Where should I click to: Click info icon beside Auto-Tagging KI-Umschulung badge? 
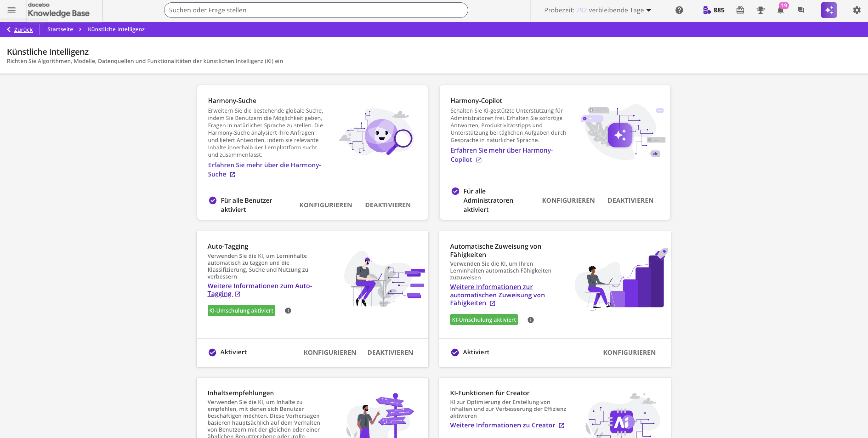[x=288, y=311]
